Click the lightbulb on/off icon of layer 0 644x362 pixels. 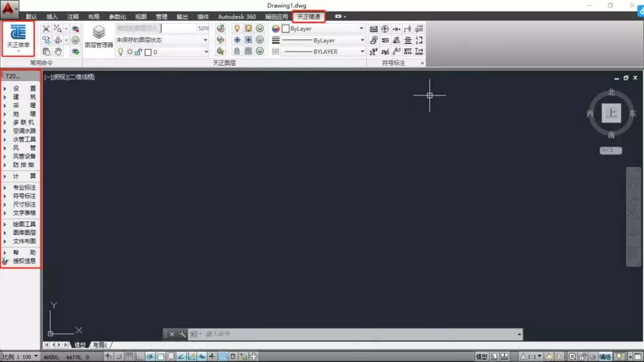pos(120,52)
